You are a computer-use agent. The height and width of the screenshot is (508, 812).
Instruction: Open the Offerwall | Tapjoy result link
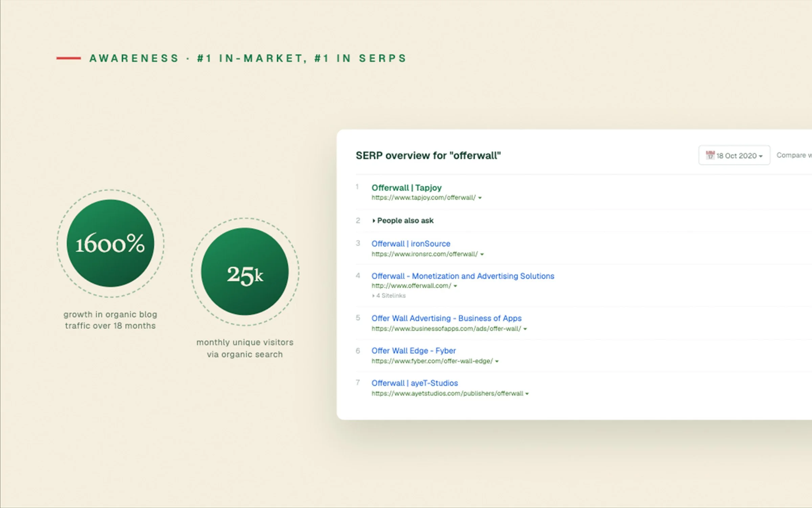(x=406, y=188)
